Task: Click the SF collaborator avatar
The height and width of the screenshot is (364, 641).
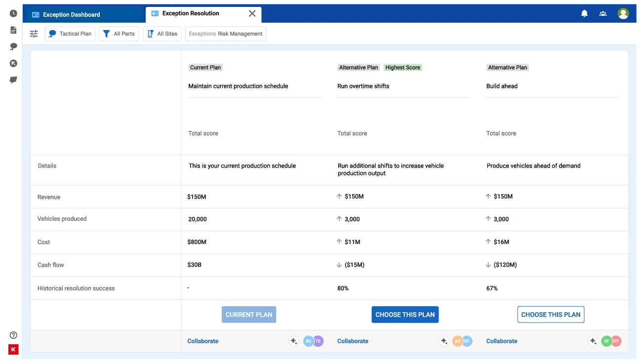Action: click(606, 341)
